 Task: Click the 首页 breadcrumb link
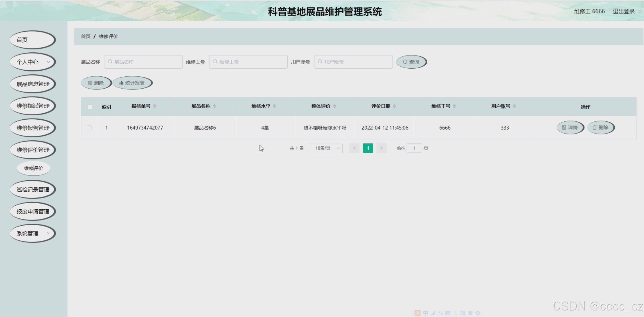[x=86, y=36]
